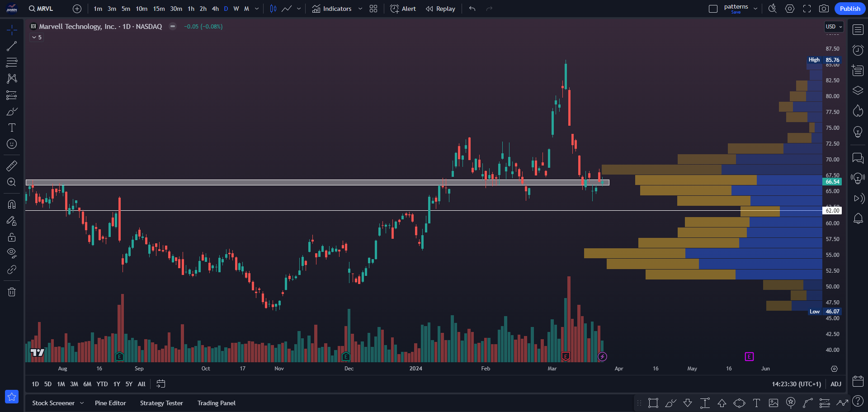Set date range to 3M
The width and height of the screenshot is (868, 412).
tap(74, 384)
